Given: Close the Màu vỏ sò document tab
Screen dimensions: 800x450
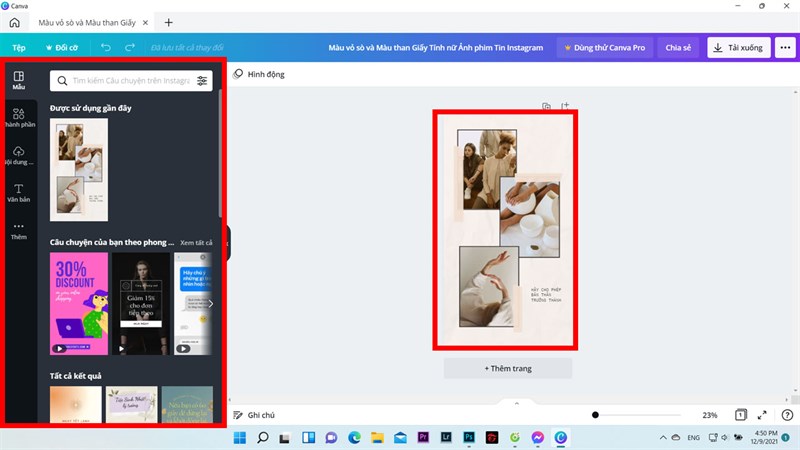Looking at the screenshot, I should point(145,22).
